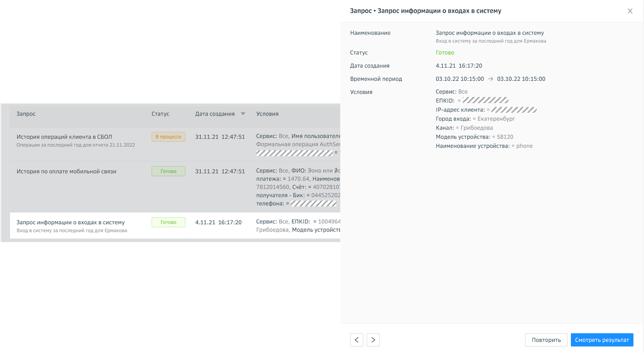Image resolution: width=644 pixels, height=353 pixels.
Task: Click the masked phone number in table
Action: tap(314, 204)
